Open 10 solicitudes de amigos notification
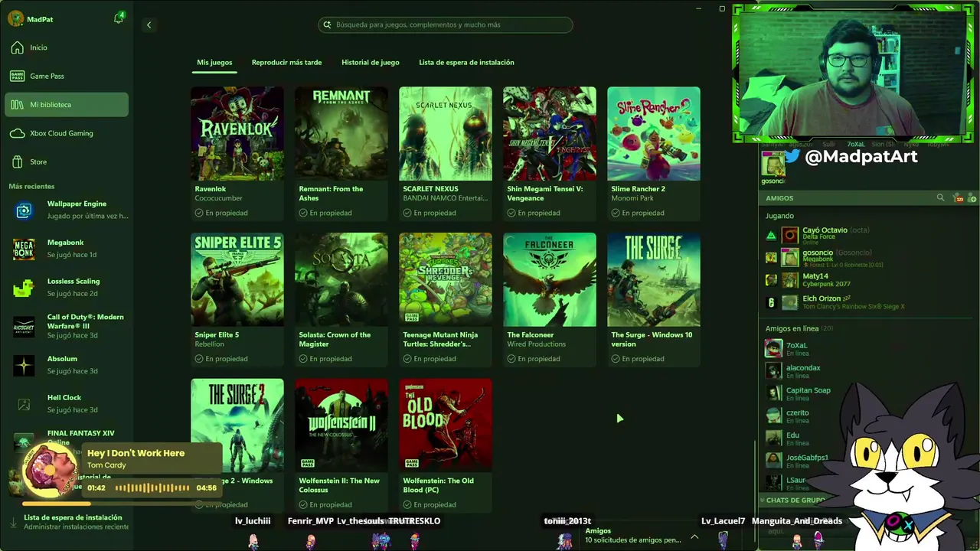Viewport: 980px width, 551px height. click(x=632, y=540)
